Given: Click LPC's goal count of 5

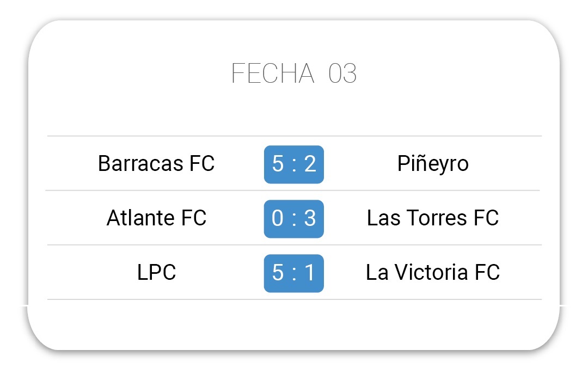Looking at the screenshot, I should click(278, 273).
